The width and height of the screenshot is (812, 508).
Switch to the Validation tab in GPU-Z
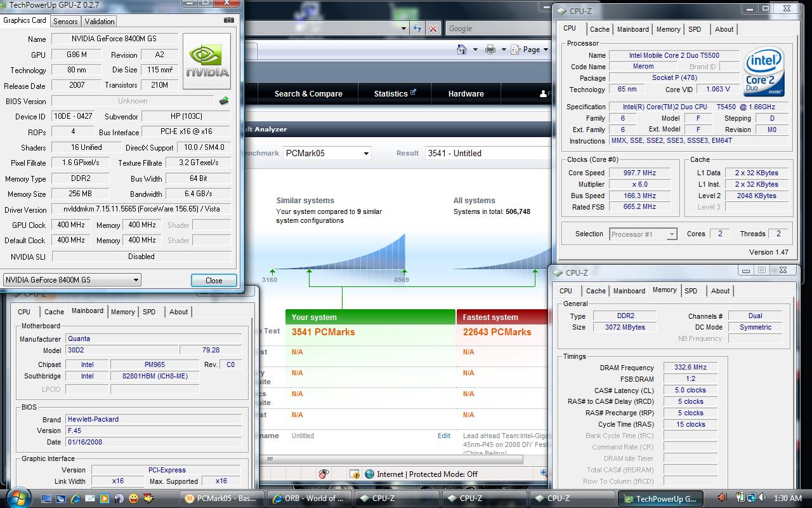click(100, 21)
